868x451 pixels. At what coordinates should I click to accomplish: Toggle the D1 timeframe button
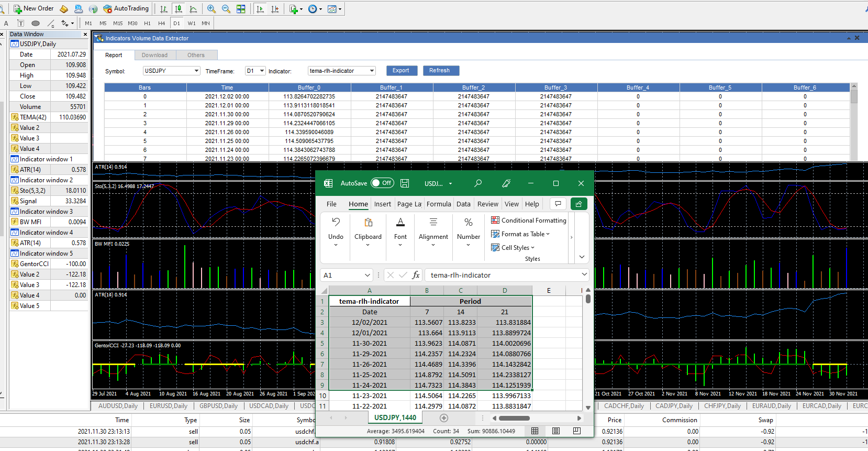tap(176, 23)
